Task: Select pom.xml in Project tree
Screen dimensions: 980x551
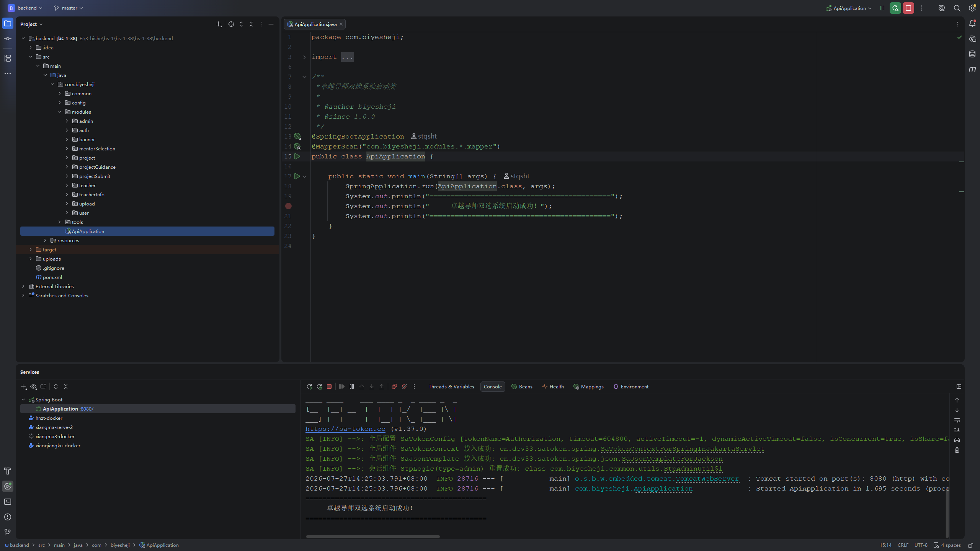Action: coord(52,277)
